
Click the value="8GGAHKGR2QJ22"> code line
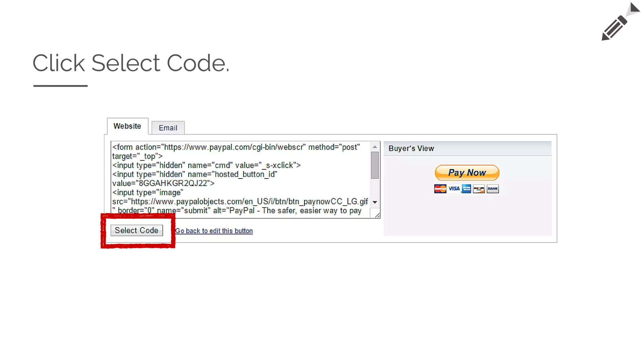163,183
